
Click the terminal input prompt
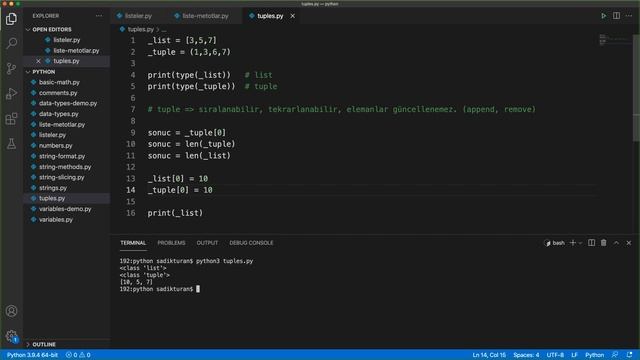point(198,289)
